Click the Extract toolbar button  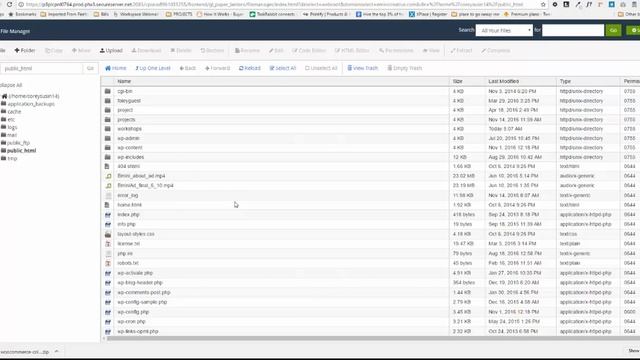pos(461,51)
